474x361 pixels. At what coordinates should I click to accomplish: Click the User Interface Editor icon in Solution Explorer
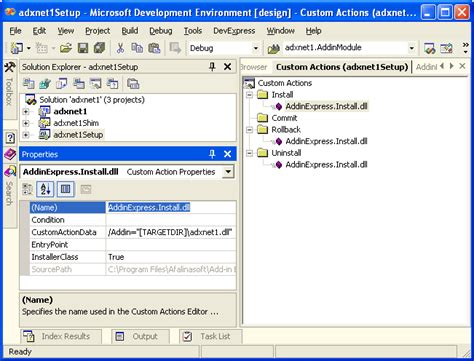tap(79, 84)
